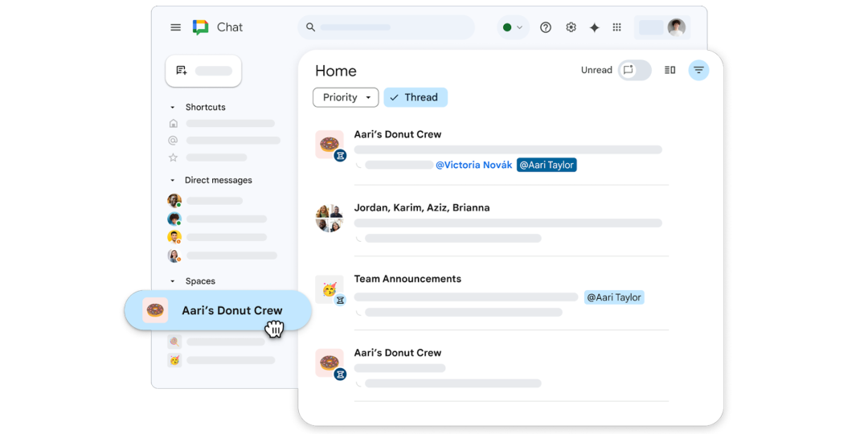Collapse the Direct messages section
This screenshot has width=868, height=434.
point(172,181)
